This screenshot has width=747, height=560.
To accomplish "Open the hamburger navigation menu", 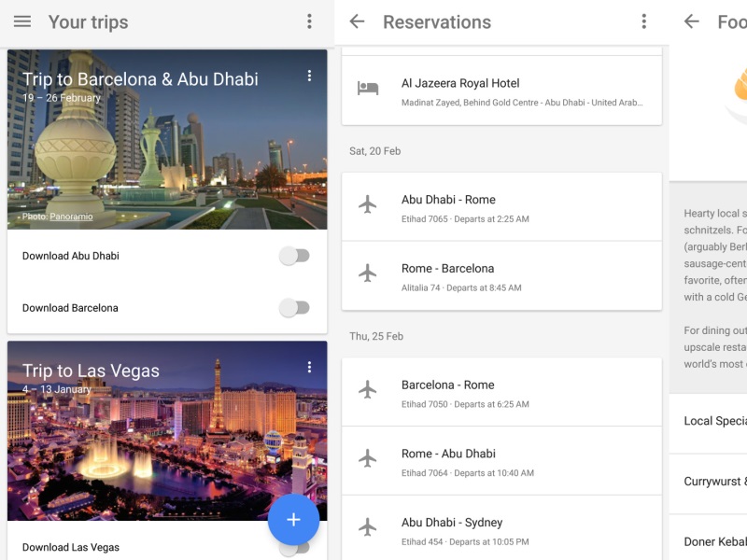I will tap(22, 21).
